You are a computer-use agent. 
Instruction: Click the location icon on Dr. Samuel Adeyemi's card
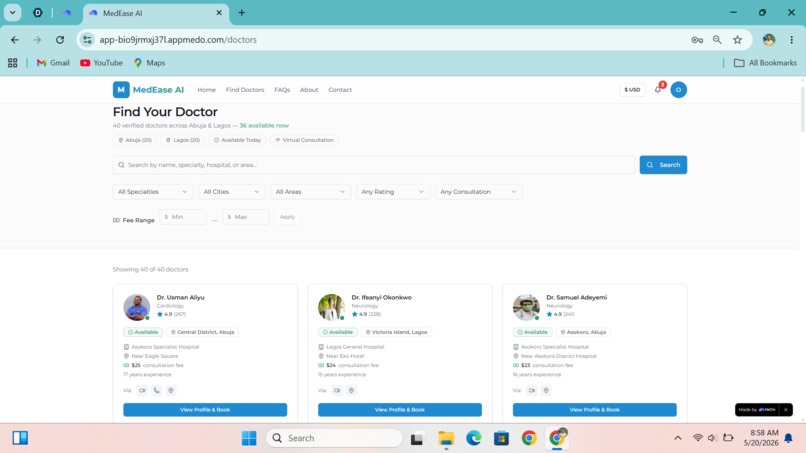point(546,390)
